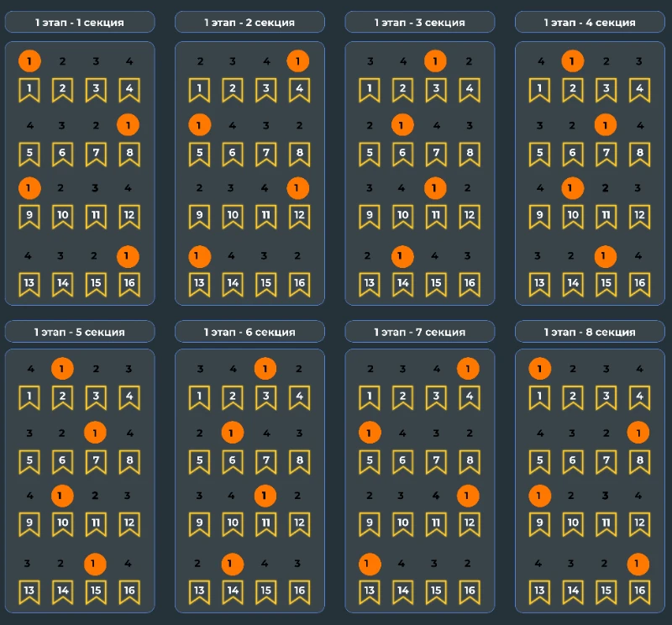Click flag 9 in section 6
This screenshot has height=625, width=672.
click(199, 524)
